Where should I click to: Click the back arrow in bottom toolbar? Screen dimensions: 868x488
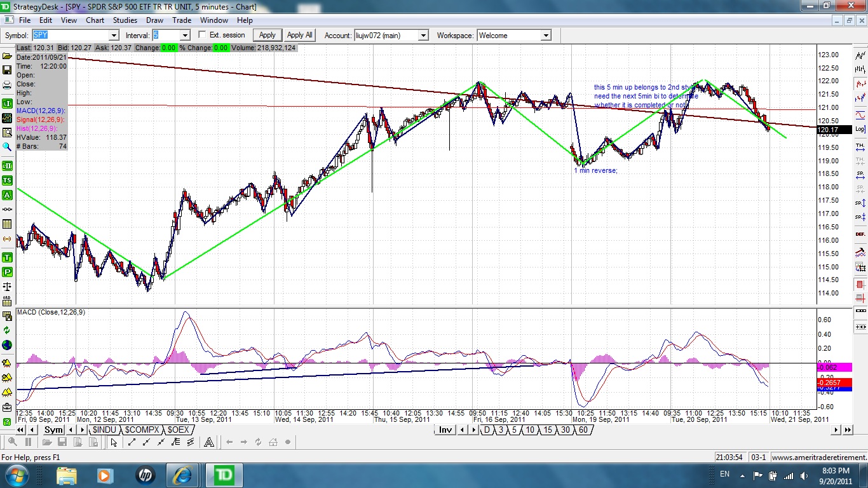[229, 442]
